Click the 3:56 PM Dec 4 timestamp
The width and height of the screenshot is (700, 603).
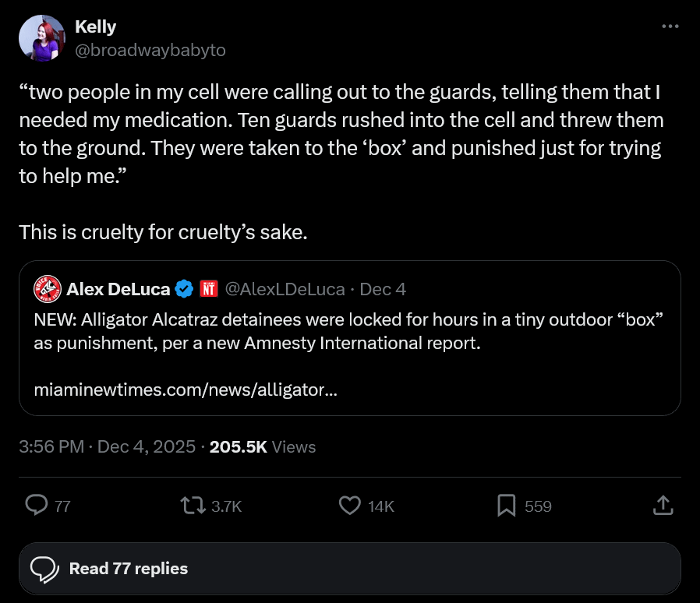coord(107,447)
